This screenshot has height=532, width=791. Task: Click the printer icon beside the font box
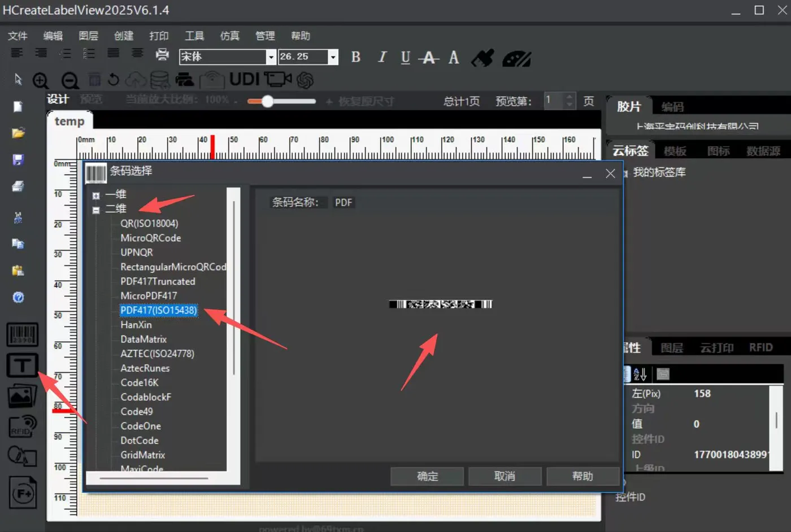[162, 54]
